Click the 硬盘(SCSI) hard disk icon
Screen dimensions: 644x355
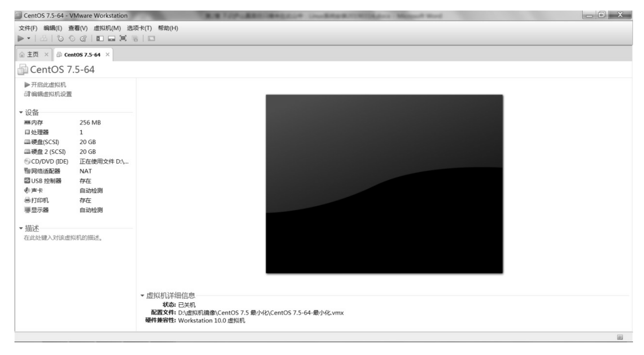pos(27,142)
